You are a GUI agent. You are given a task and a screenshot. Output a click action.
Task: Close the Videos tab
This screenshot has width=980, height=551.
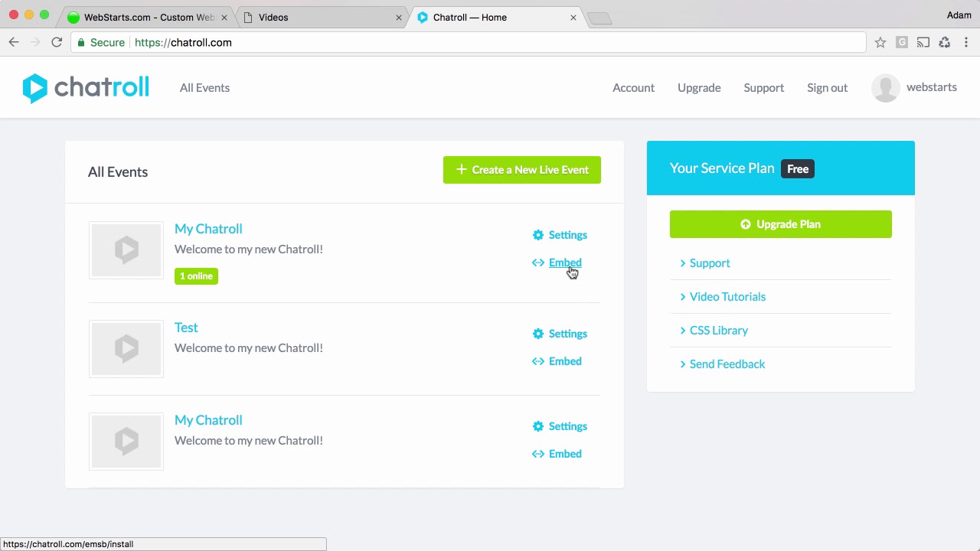point(399,18)
